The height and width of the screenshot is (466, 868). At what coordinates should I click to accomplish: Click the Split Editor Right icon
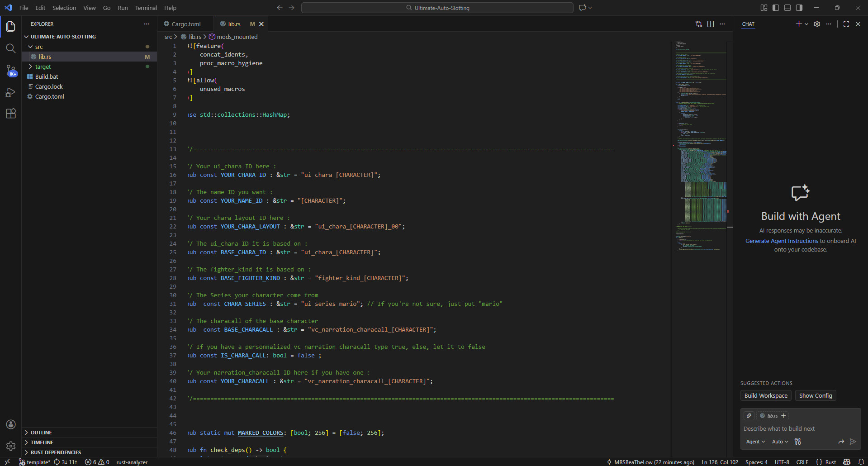711,24
